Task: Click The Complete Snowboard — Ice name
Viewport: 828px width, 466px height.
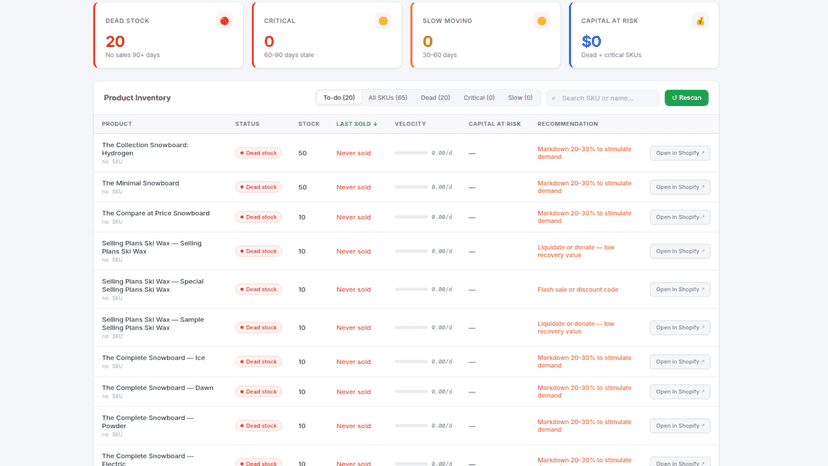Action: tap(154, 358)
